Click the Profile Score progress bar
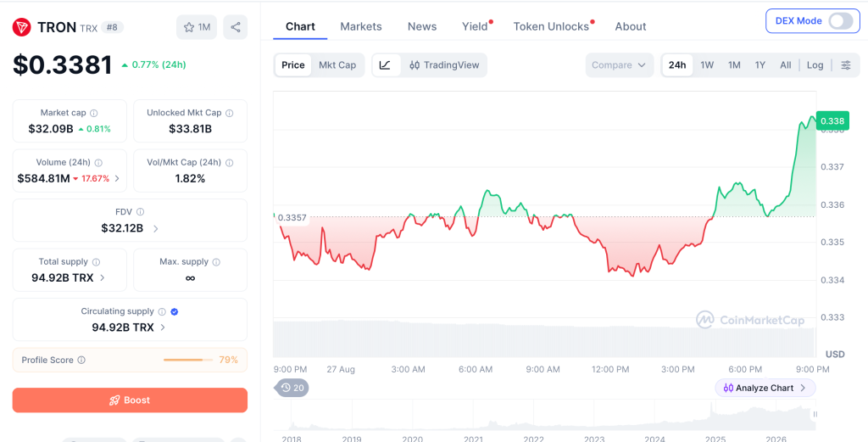The image size is (868, 442). click(x=188, y=360)
